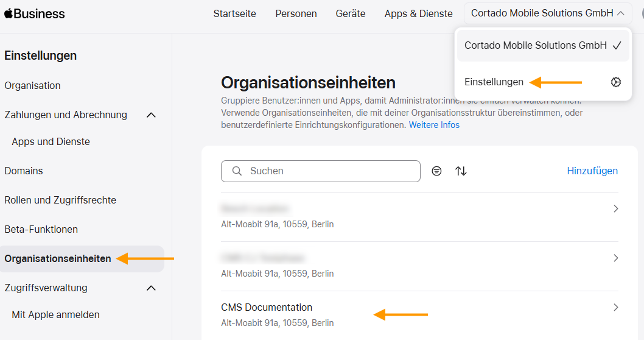Open Domains settings

(x=23, y=171)
